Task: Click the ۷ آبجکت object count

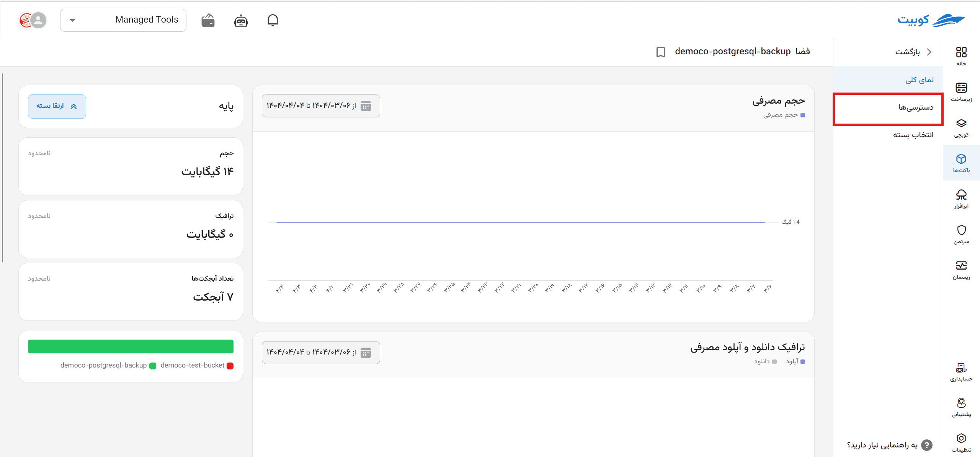Action: (213, 297)
